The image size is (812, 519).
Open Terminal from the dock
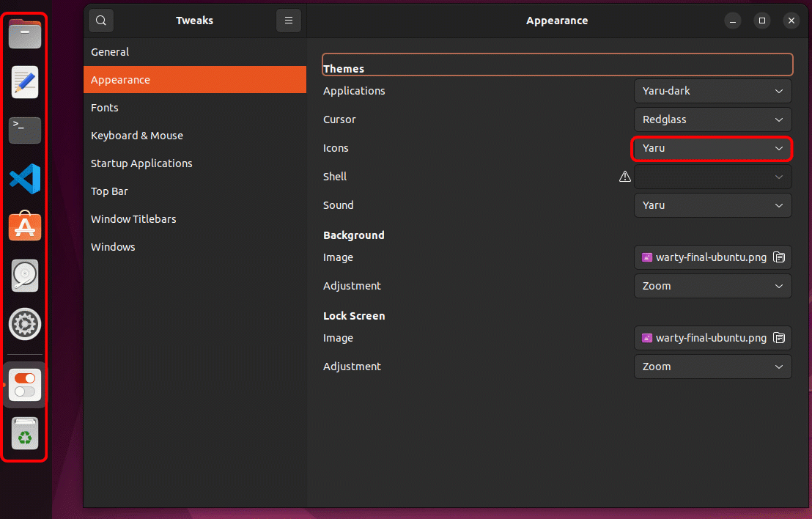point(25,130)
